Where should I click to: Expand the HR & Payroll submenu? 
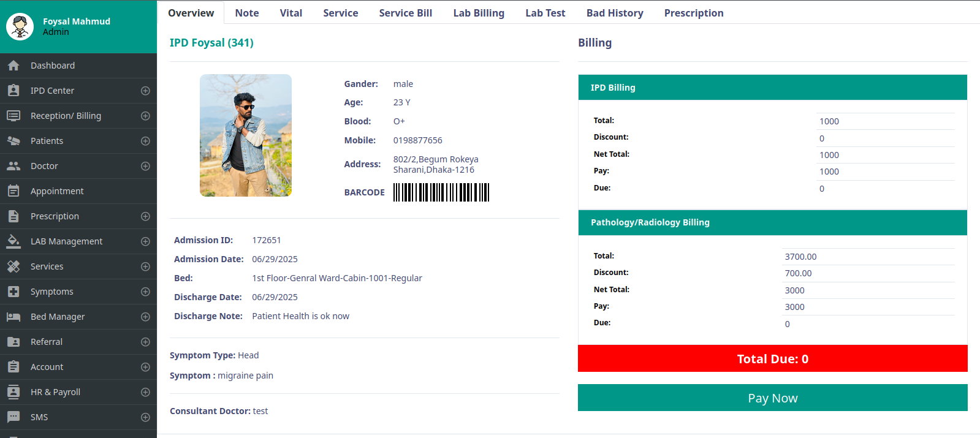(x=145, y=392)
